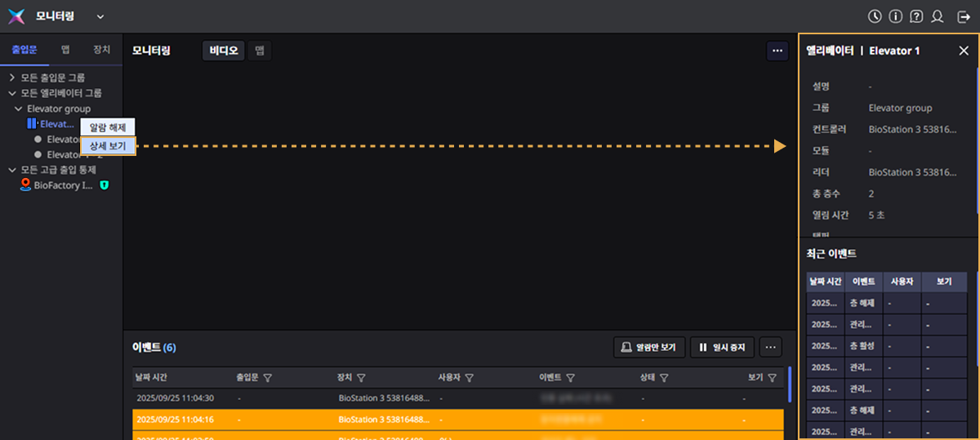Open the 모니터링 dropdown in top bar
This screenshot has width=980, height=440.
coord(100,16)
